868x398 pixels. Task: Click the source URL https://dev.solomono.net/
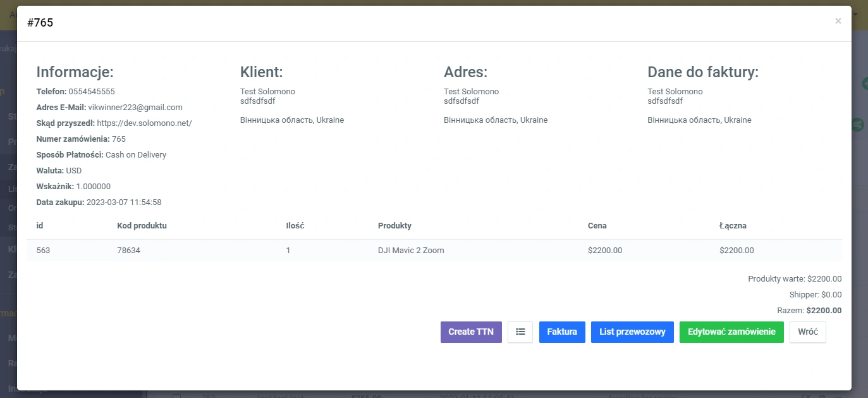(144, 123)
